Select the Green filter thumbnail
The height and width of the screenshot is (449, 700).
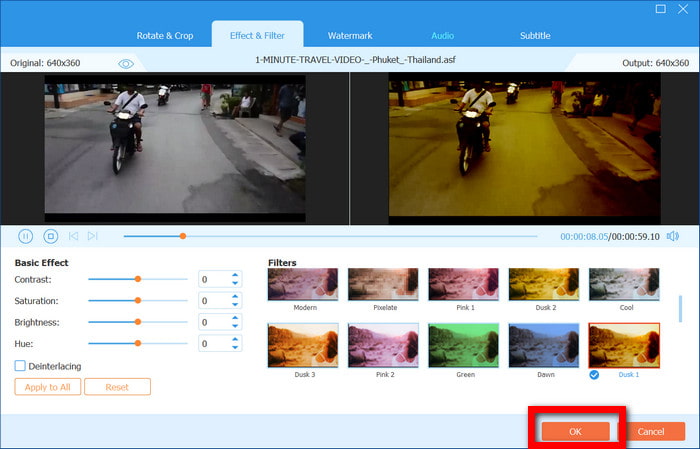click(464, 347)
